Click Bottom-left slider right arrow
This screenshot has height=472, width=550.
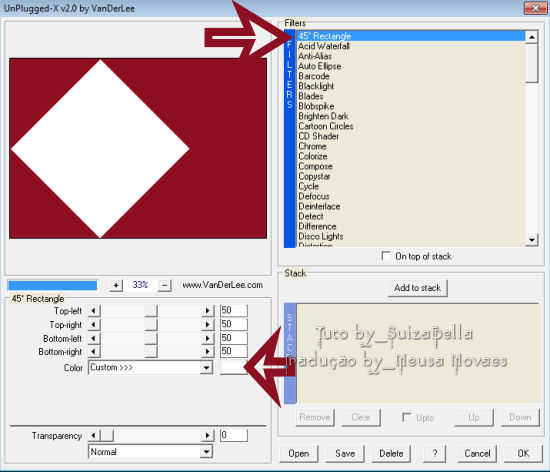coord(208,338)
